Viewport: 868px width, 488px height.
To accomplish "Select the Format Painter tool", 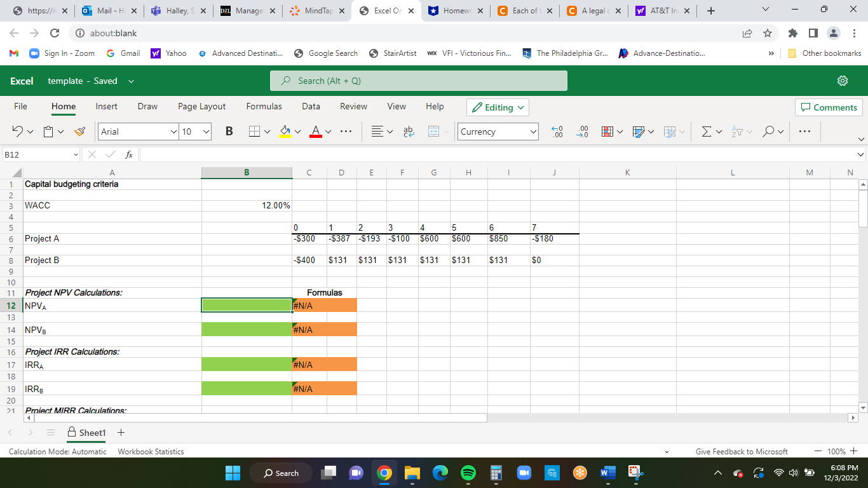I will point(79,132).
